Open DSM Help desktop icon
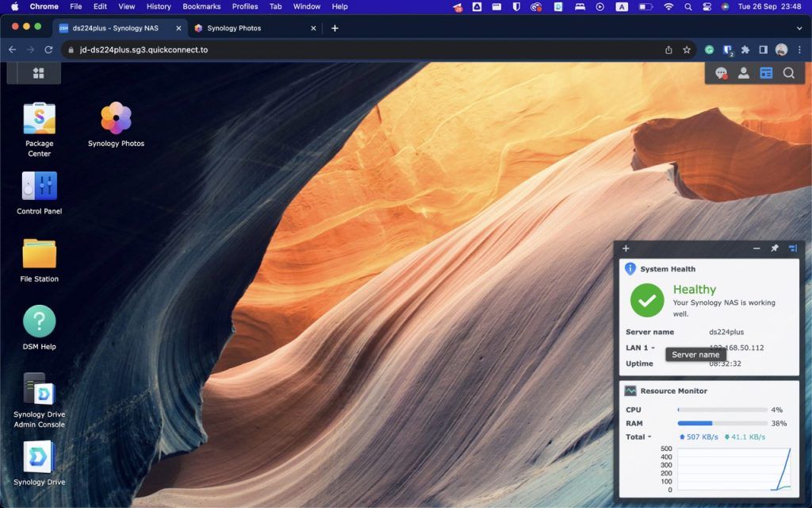The height and width of the screenshot is (508, 812). (40, 321)
